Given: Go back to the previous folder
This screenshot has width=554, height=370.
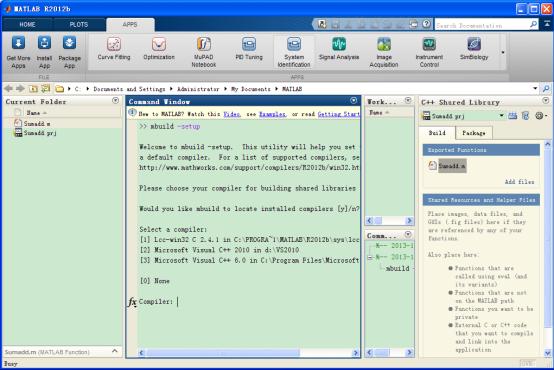Looking at the screenshot, I should point(8,88).
